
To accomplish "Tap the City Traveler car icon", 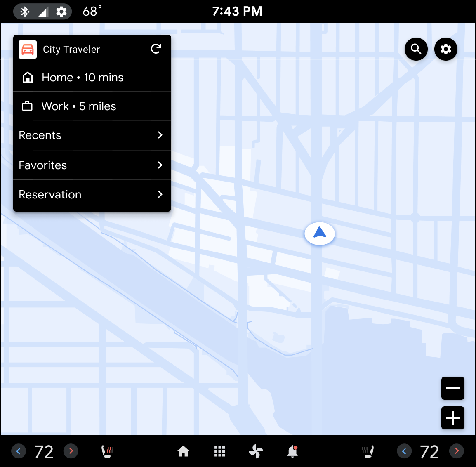I will pyautogui.click(x=27, y=49).
